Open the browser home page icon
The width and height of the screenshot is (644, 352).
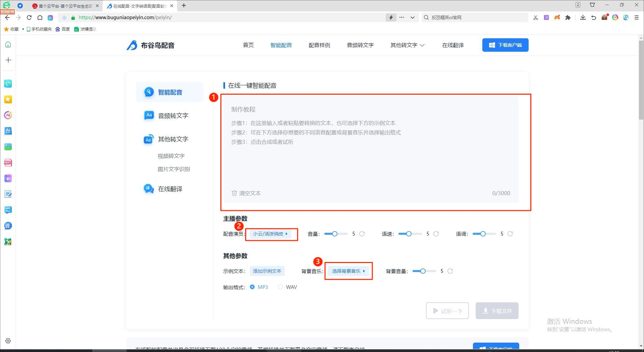tap(40, 17)
